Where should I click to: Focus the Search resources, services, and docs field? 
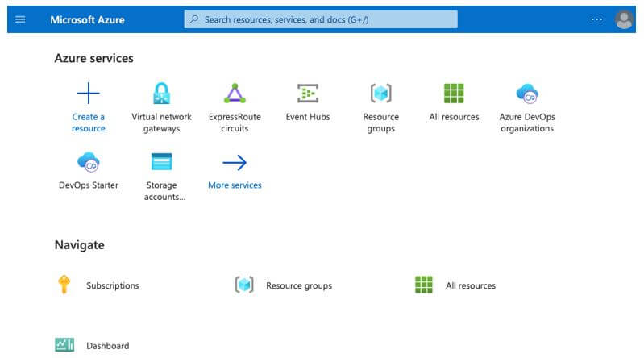pyautogui.click(x=321, y=19)
